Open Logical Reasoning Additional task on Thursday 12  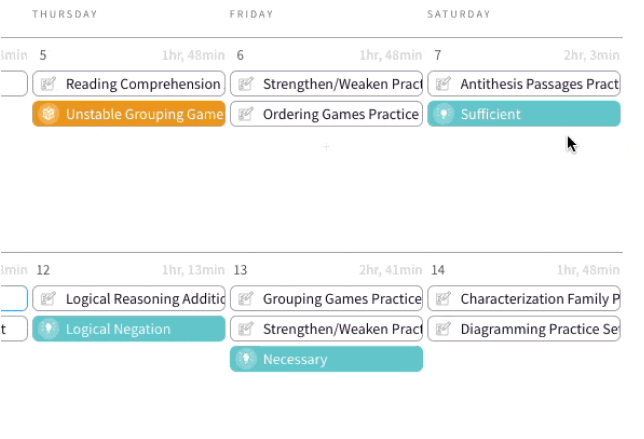click(129, 299)
